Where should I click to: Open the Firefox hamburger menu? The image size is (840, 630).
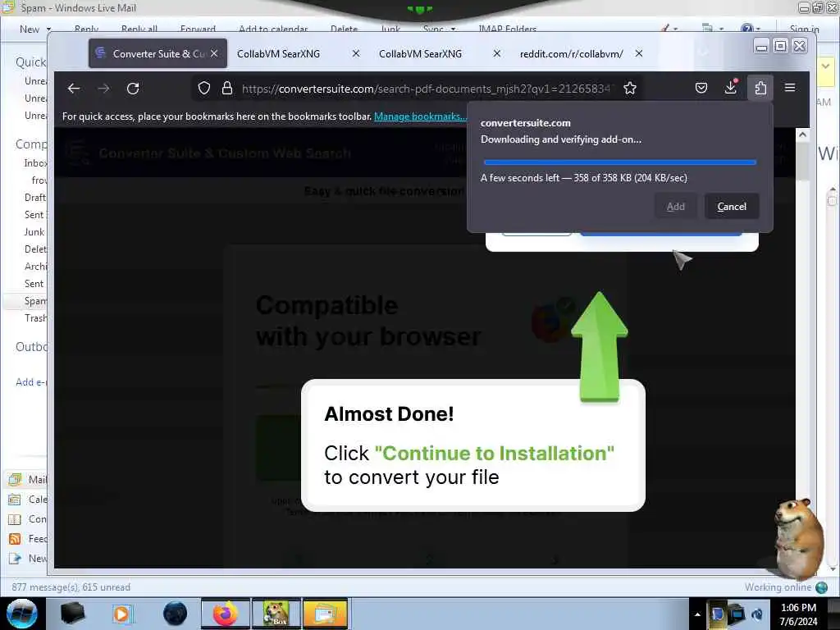[790, 88]
